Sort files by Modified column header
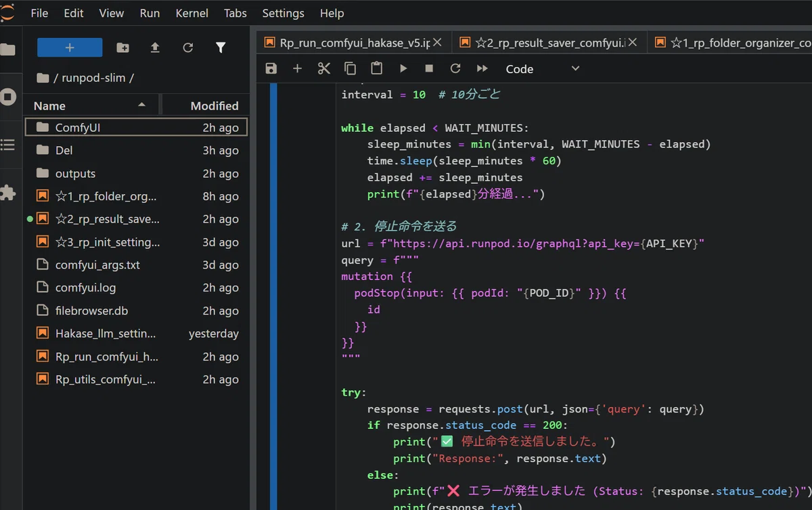This screenshot has height=510, width=812. 204,106
